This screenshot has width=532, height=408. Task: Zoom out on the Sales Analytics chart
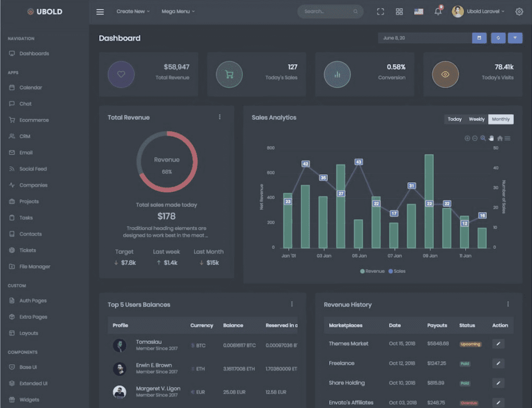pyautogui.click(x=475, y=138)
